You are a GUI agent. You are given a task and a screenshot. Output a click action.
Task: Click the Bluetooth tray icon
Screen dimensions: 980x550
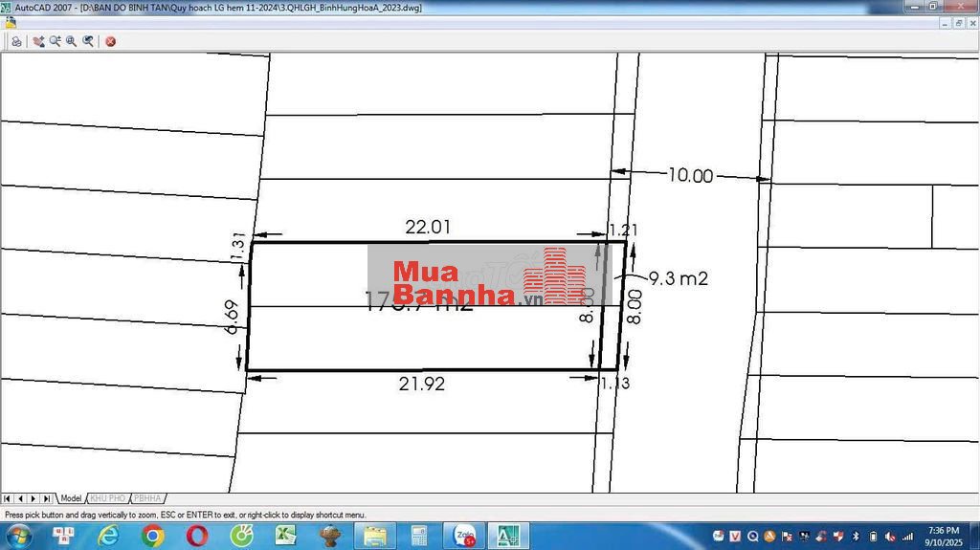(857, 536)
